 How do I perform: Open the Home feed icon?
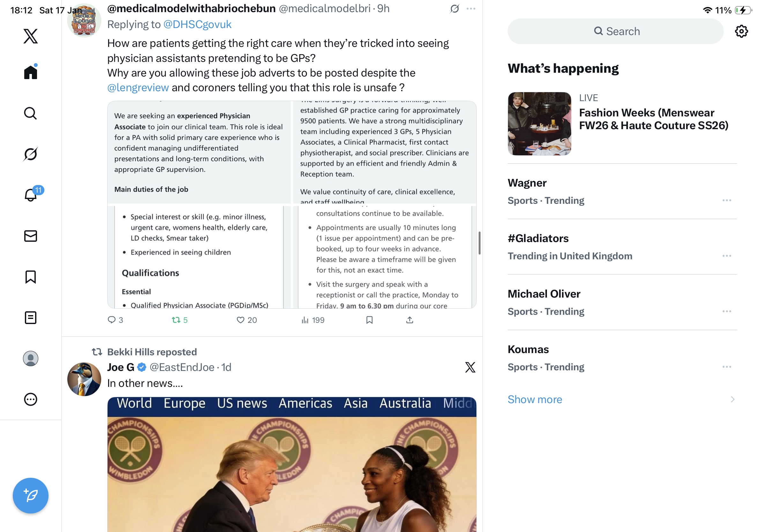pos(31,72)
